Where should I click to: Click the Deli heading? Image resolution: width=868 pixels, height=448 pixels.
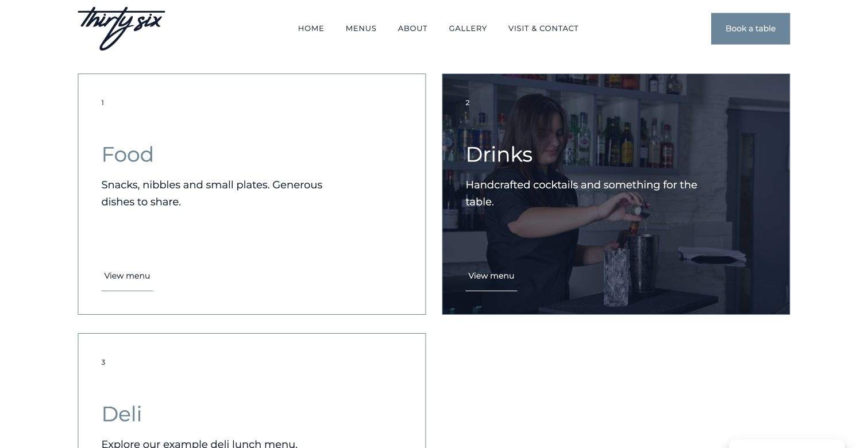tap(121, 414)
